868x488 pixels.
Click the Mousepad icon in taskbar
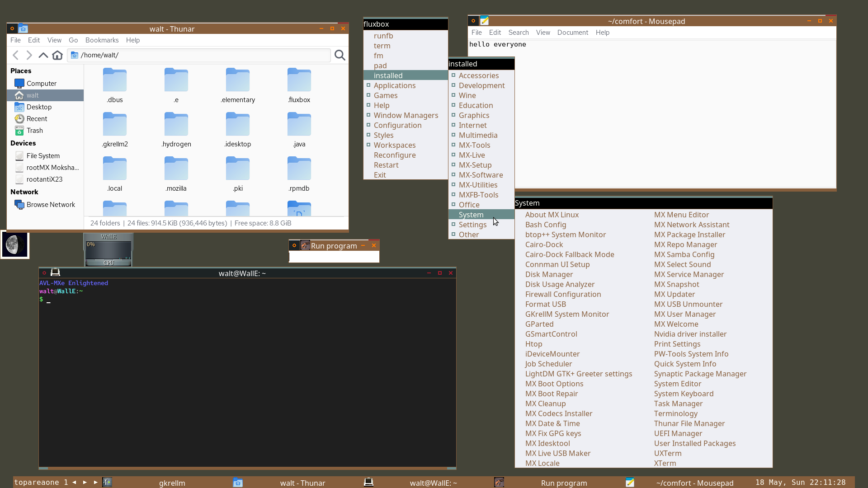[630, 483]
